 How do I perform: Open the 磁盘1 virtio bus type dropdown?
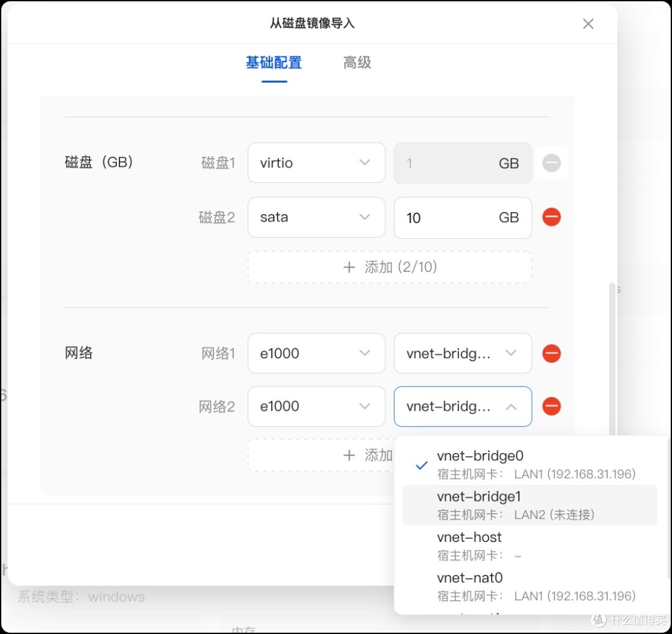pyautogui.click(x=316, y=163)
